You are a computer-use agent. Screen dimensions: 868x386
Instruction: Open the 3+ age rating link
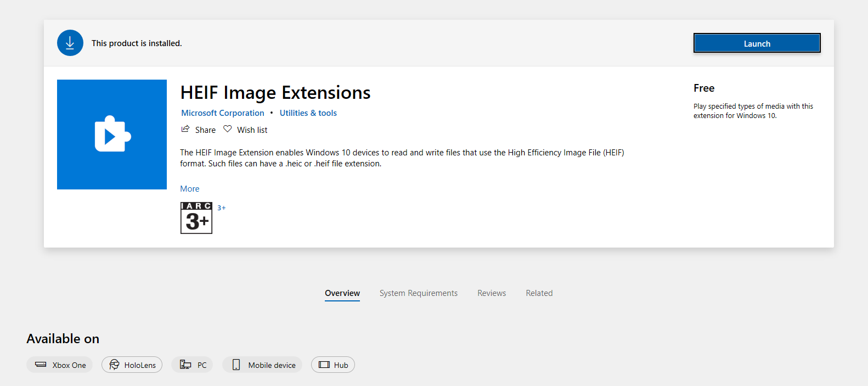(222, 208)
